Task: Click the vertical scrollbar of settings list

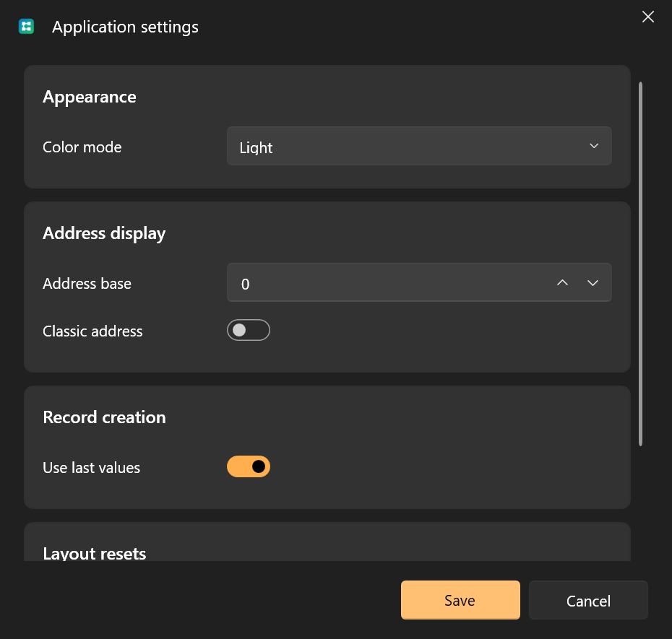Action: [x=640, y=264]
